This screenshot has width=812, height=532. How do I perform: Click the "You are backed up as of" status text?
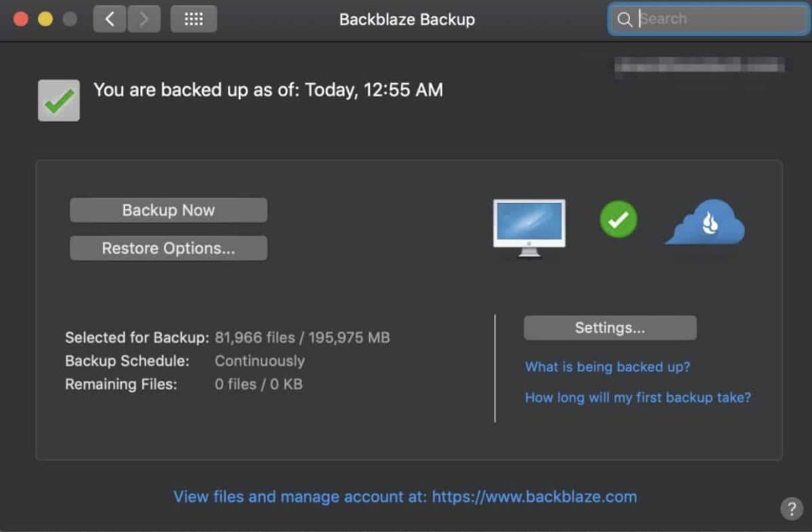tap(268, 90)
